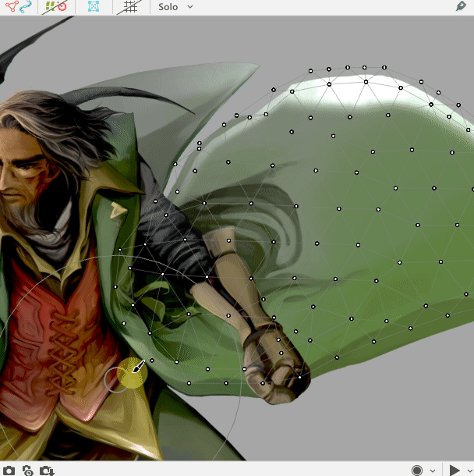The image size is (474, 476).
Task: Click the play triangle button
Action: point(454,471)
